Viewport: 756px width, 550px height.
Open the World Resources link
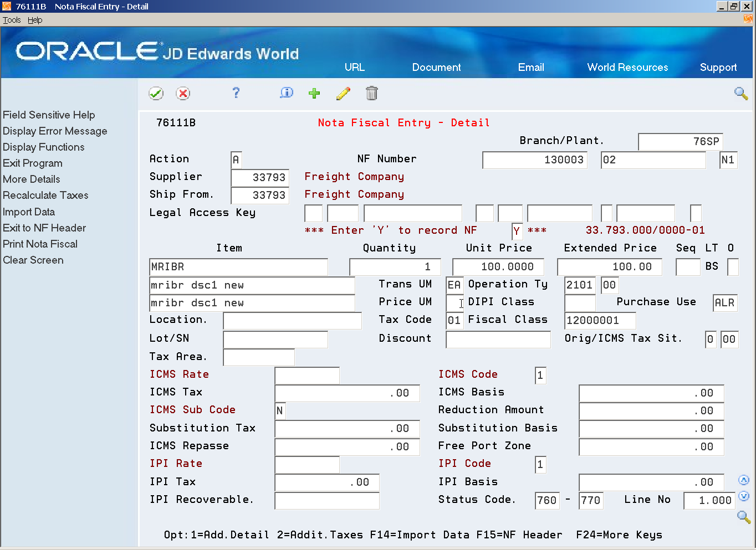tap(627, 68)
